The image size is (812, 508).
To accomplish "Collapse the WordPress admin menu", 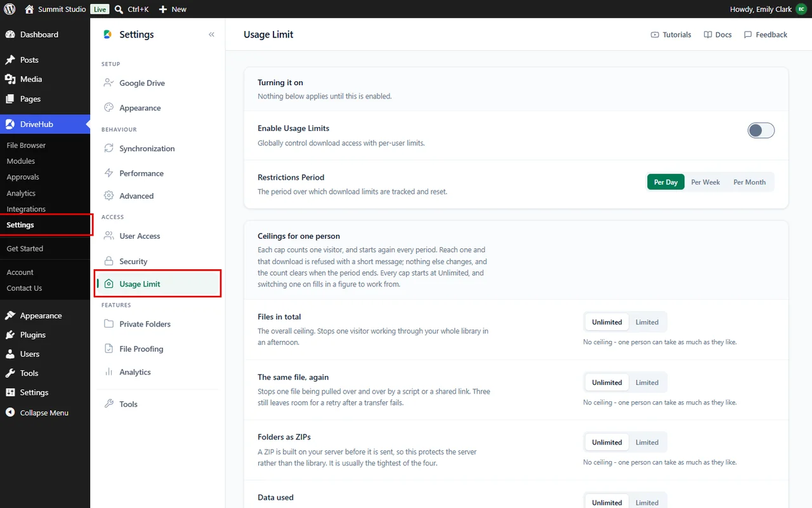I will [x=45, y=413].
